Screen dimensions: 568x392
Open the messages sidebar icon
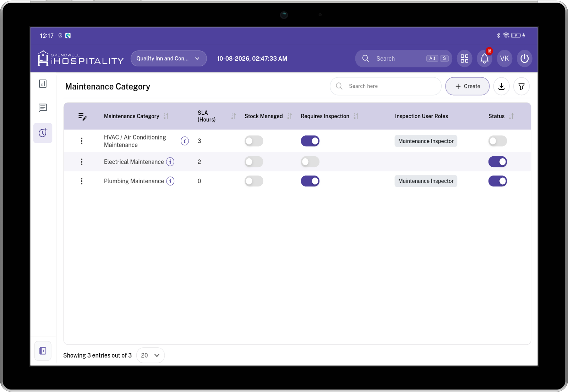pos(43,108)
